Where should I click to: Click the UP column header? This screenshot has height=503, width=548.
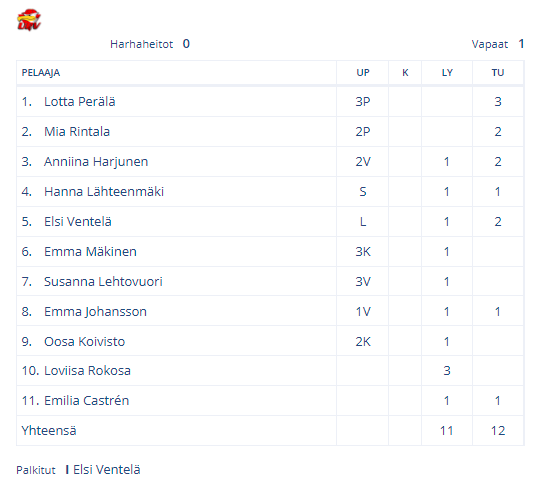363,73
